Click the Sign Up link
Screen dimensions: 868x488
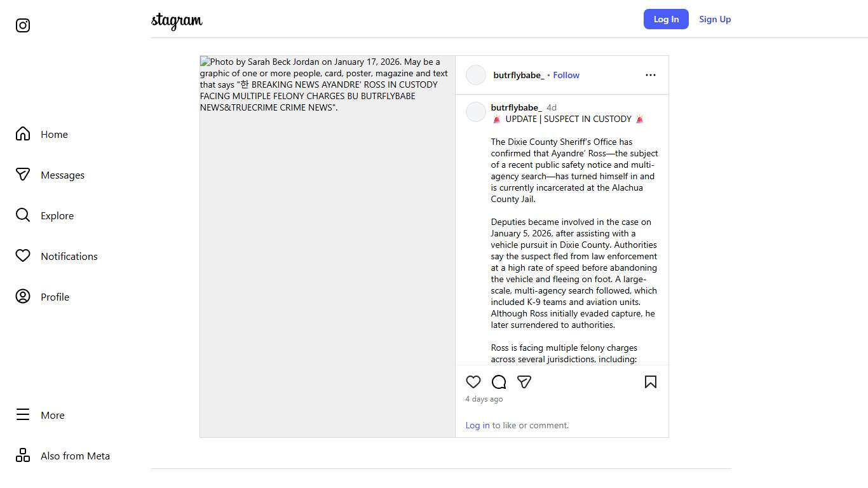[x=715, y=19]
